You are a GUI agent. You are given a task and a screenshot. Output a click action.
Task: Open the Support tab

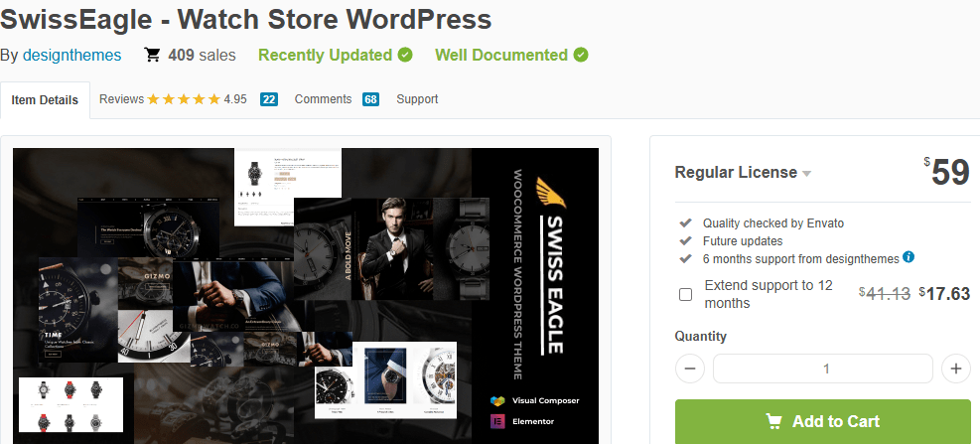417,98
